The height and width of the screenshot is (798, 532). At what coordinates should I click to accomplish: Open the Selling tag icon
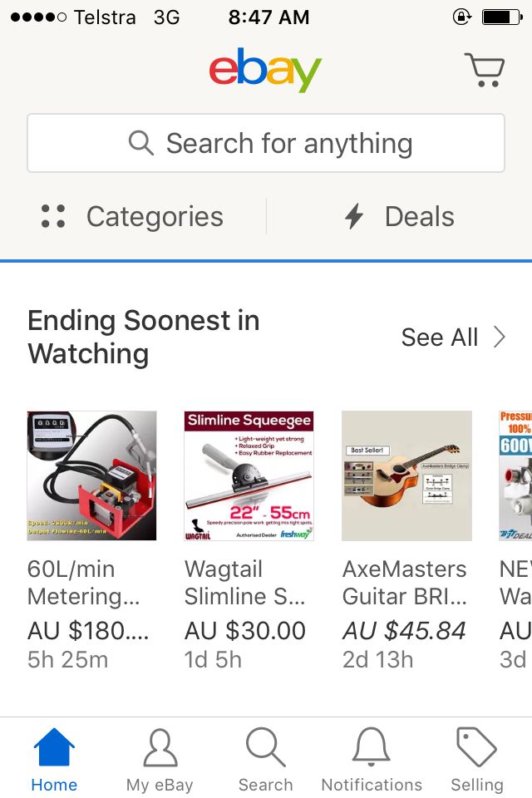(477, 748)
